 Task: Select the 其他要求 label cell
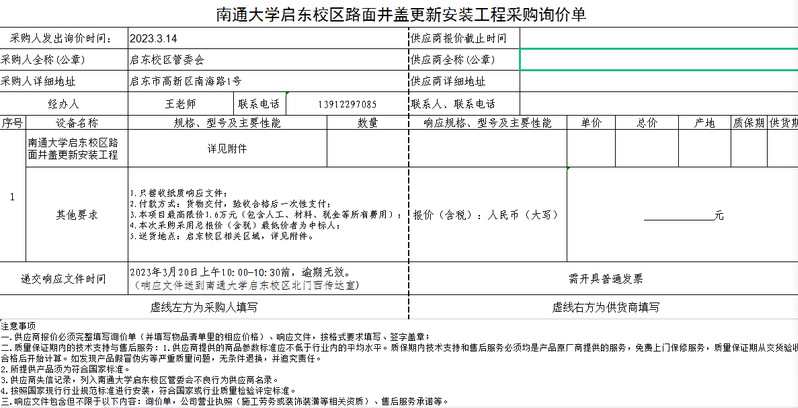coord(77,215)
